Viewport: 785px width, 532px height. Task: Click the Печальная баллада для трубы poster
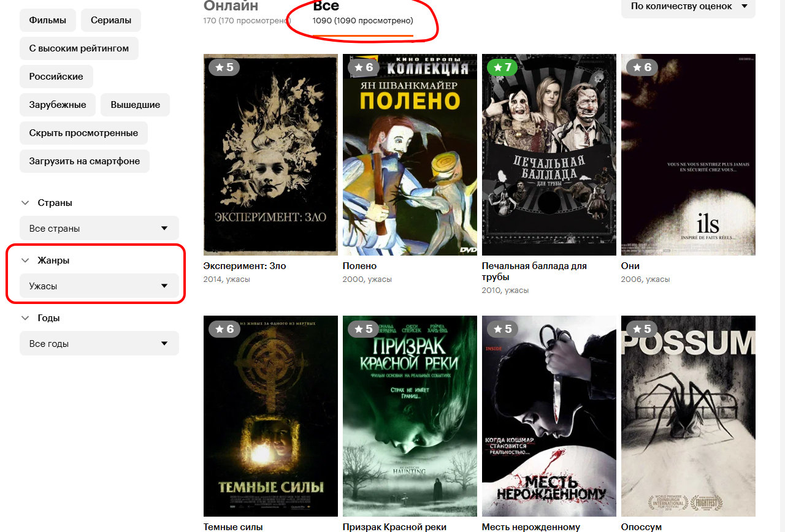(x=549, y=154)
